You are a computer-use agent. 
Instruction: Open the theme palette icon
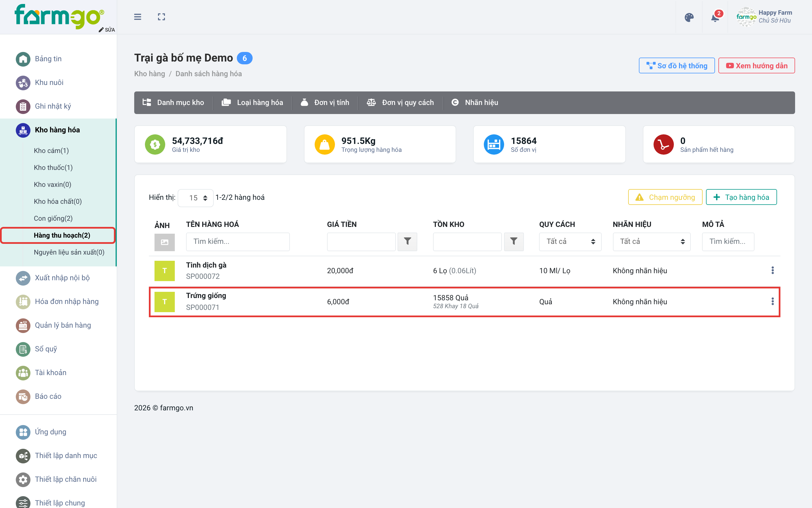(689, 17)
